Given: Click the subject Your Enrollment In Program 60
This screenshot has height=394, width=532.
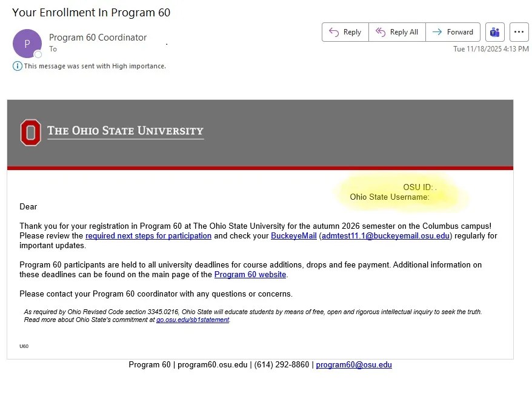Looking at the screenshot, I should point(91,13).
